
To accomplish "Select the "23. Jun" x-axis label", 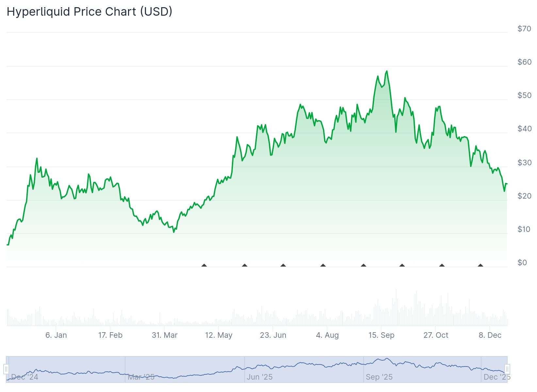I will coord(273,335).
